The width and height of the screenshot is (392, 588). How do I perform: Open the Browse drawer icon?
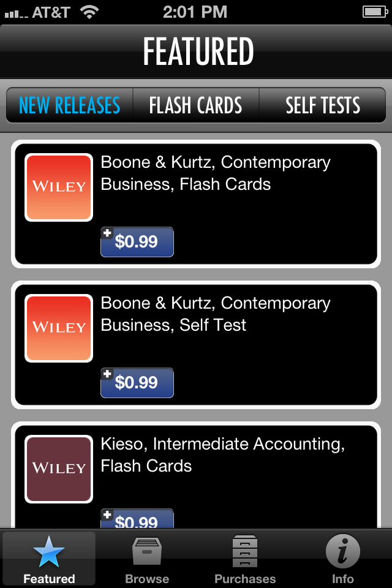[x=147, y=551]
